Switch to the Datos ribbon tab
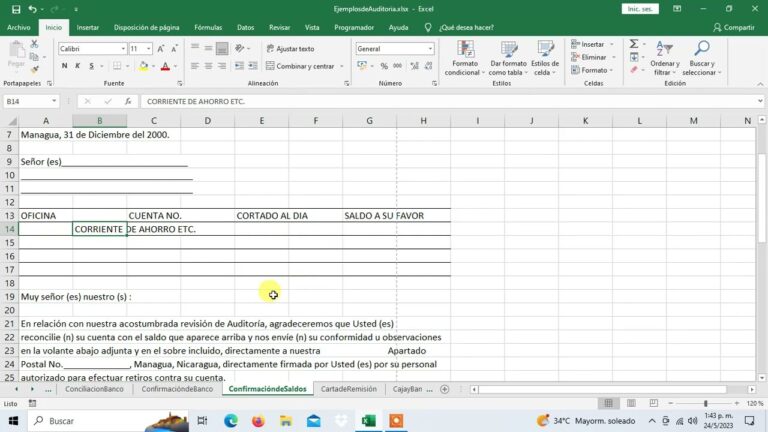This screenshot has width=768, height=432. pyautogui.click(x=245, y=27)
